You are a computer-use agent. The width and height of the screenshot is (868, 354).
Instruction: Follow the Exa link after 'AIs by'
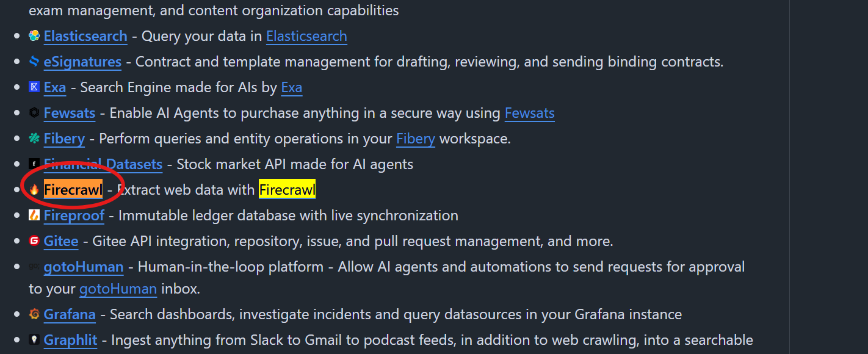click(x=292, y=87)
